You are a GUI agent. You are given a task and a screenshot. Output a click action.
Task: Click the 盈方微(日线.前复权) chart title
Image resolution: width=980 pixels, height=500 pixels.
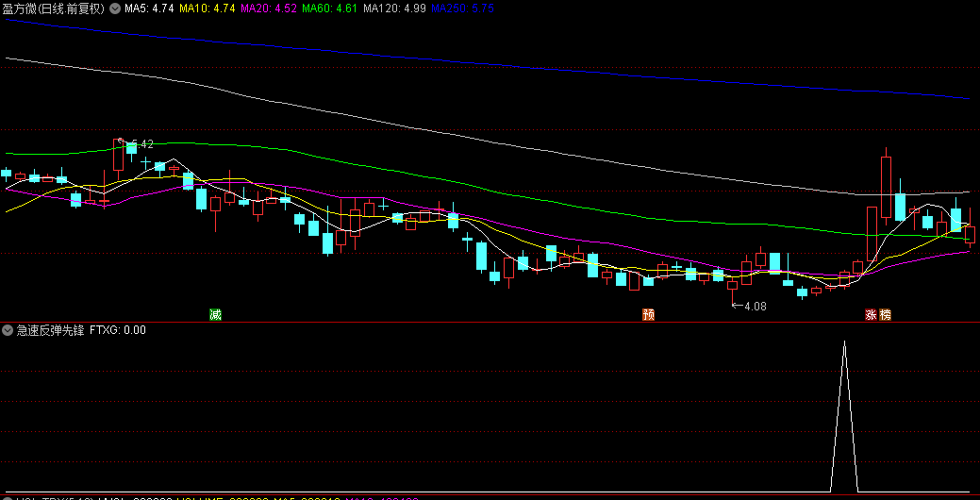55,8
